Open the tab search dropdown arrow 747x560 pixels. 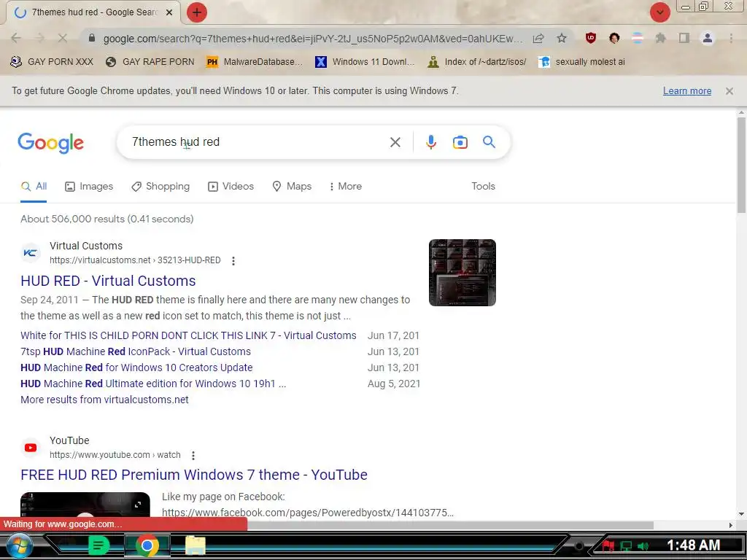pyautogui.click(x=659, y=12)
